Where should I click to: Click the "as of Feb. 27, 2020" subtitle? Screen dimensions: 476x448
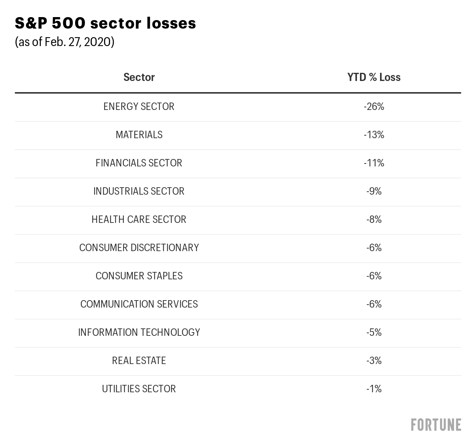pyautogui.click(x=65, y=42)
